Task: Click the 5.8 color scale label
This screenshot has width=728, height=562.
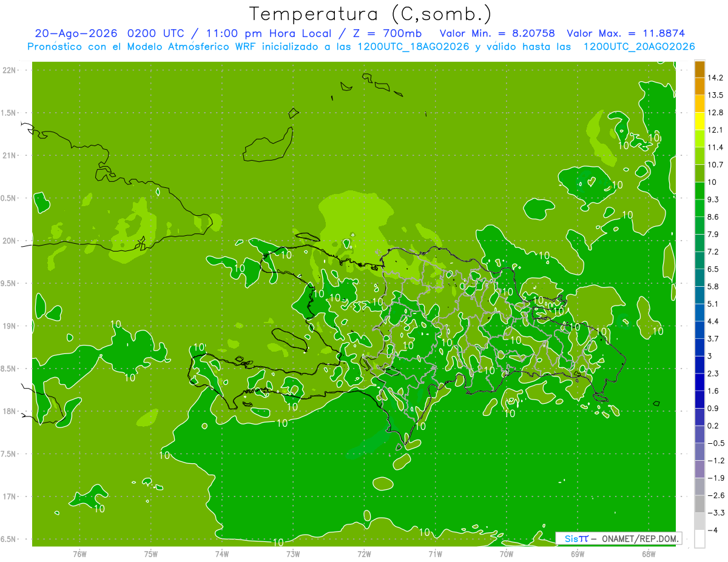Action: click(713, 287)
